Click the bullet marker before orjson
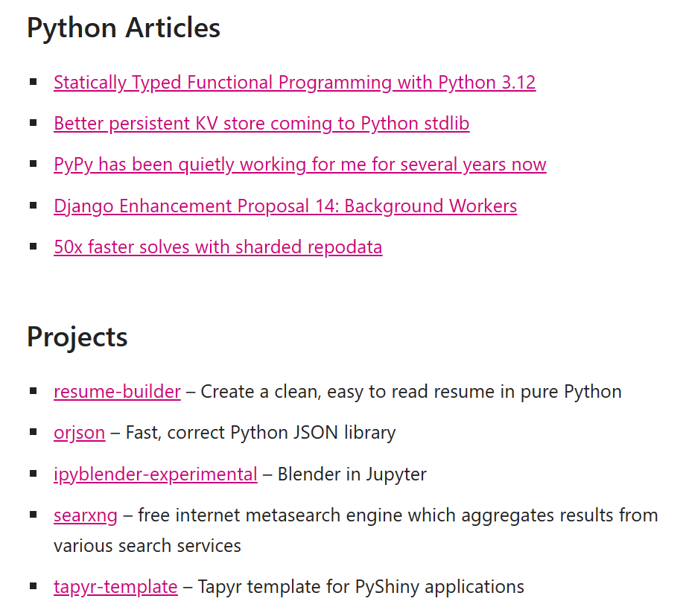This screenshot has height=616, width=686. pyautogui.click(x=34, y=431)
